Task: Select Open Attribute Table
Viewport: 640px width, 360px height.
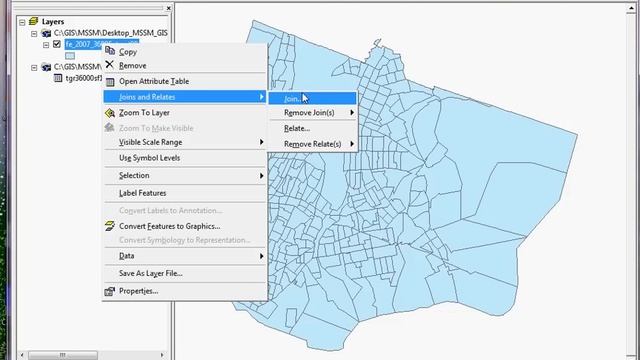Action: (185, 81)
